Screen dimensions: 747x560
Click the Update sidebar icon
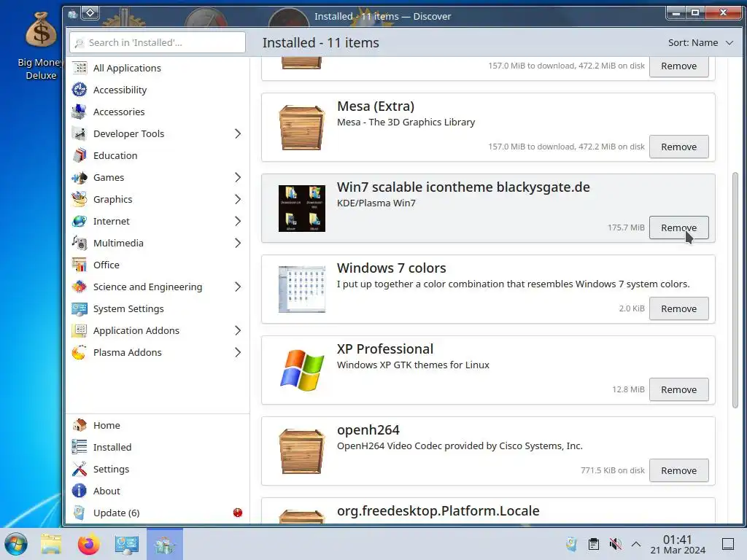pos(80,513)
